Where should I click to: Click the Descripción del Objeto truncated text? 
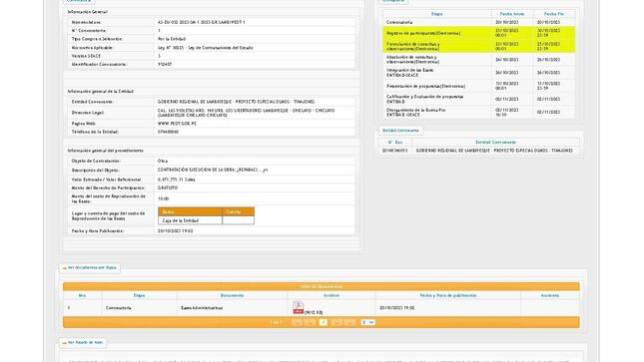213,170
